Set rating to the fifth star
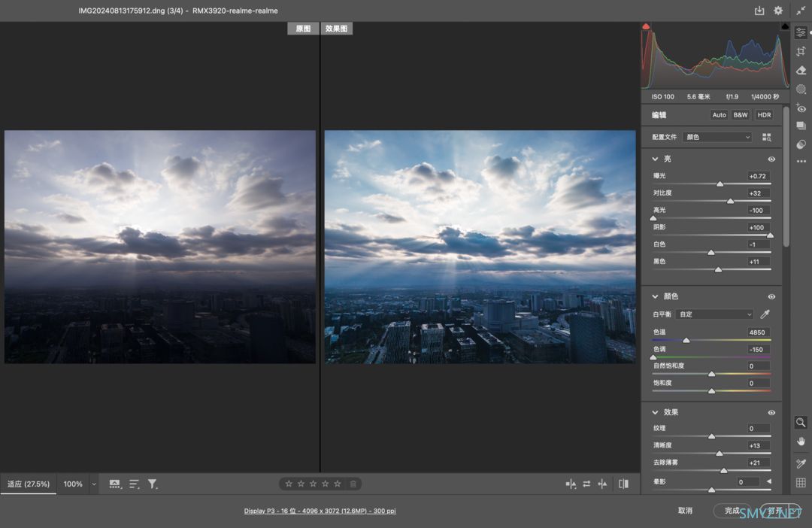Viewport: 812px width, 528px height. (338, 484)
